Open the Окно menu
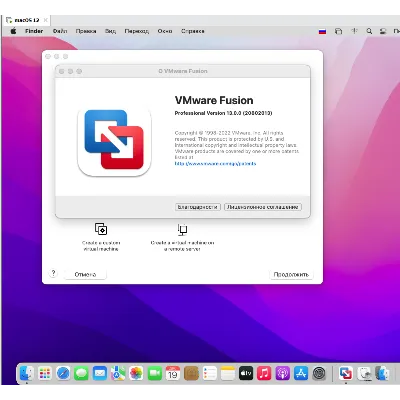The height and width of the screenshot is (400, 400). [x=165, y=31]
